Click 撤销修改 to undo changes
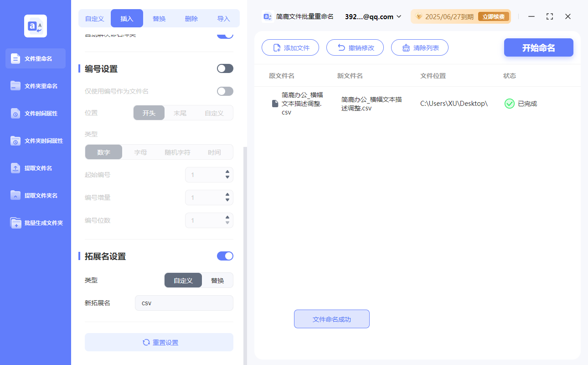This screenshot has height=365, width=588. 355,47
